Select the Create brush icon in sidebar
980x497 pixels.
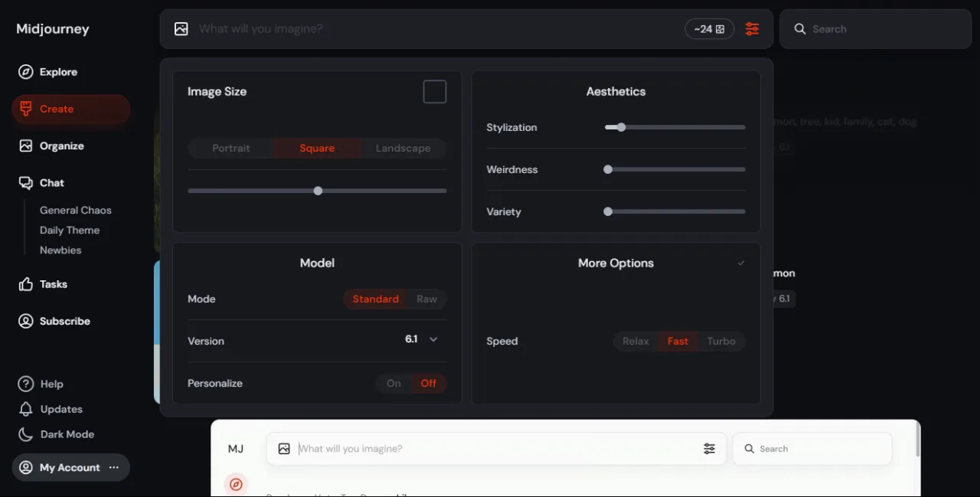[26, 109]
